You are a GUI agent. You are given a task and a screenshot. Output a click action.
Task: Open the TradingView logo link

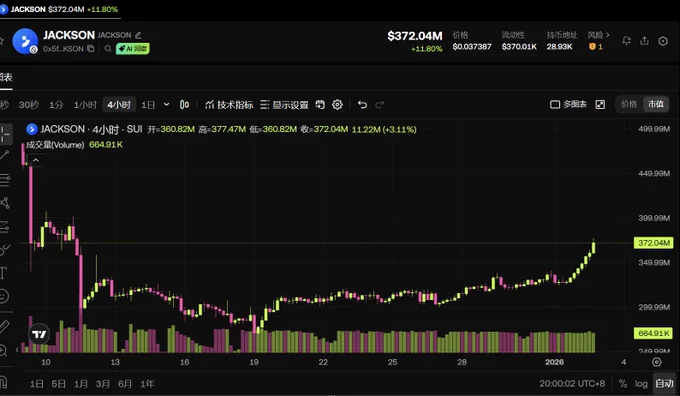coord(39,334)
